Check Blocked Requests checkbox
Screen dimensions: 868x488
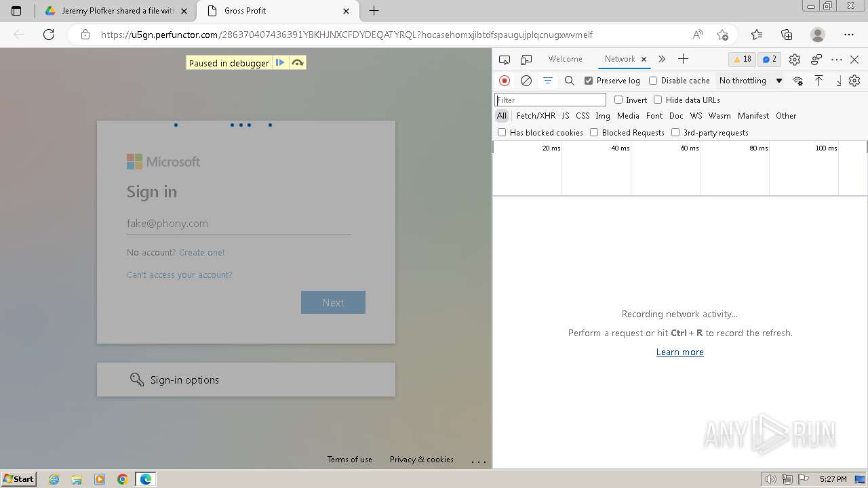[594, 132]
